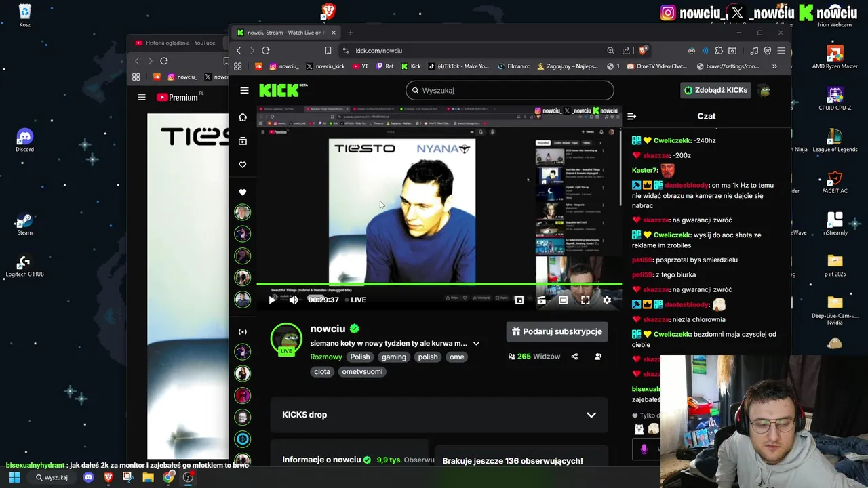Open the Browse icon in Kick sidebar

click(x=242, y=141)
